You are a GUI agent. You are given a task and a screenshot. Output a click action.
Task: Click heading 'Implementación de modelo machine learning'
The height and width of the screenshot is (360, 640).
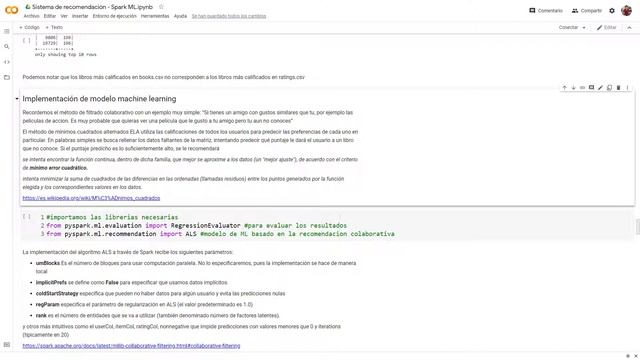pyautogui.click(x=99, y=99)
